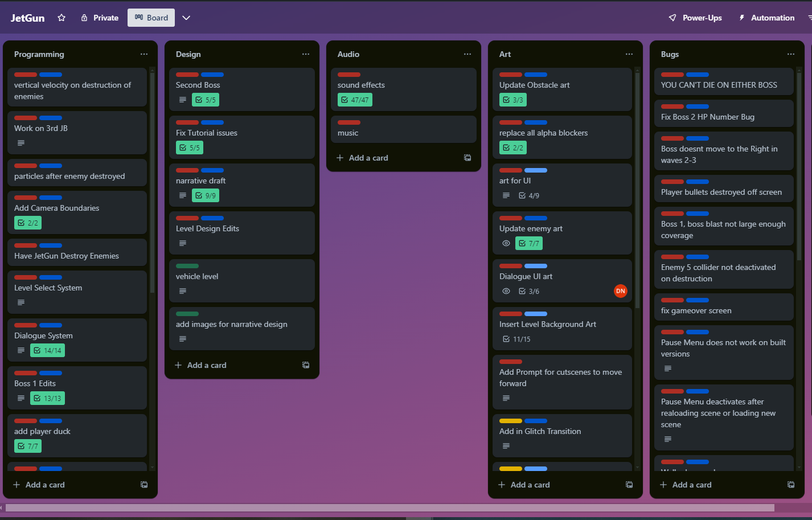Click description icon on art for UI card
Image resolution: width=812 pixels, height=520 pixels.
pyautogui.click(x=506, y=195)
